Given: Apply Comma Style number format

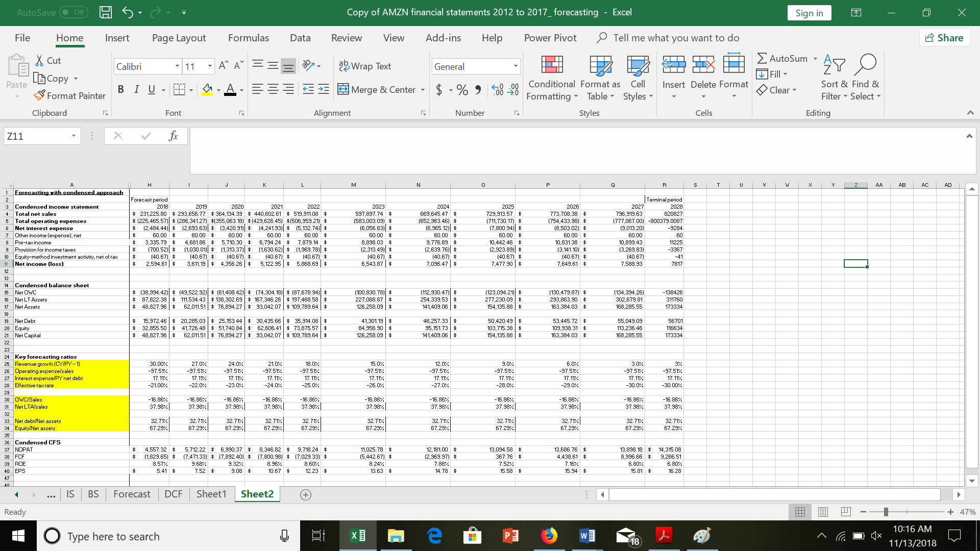Looking at the screenshot, I should point(478,90).
